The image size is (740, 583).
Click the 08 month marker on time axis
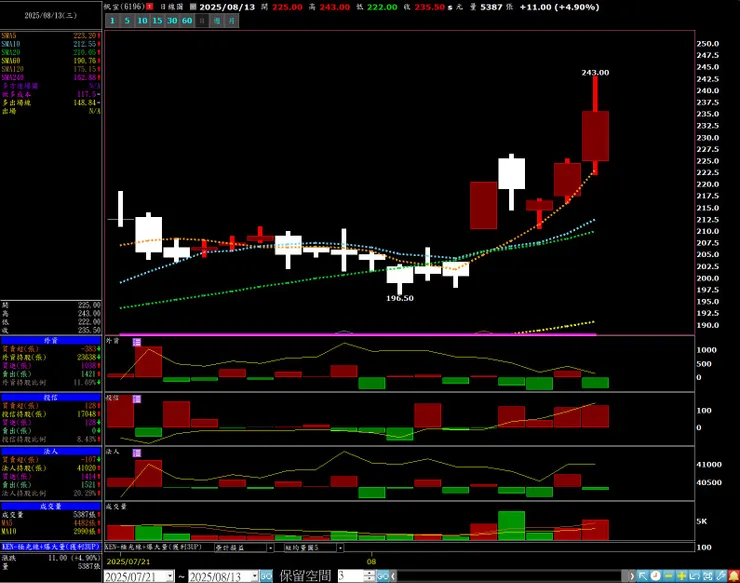pyautogui.click(x=371, y=562)
